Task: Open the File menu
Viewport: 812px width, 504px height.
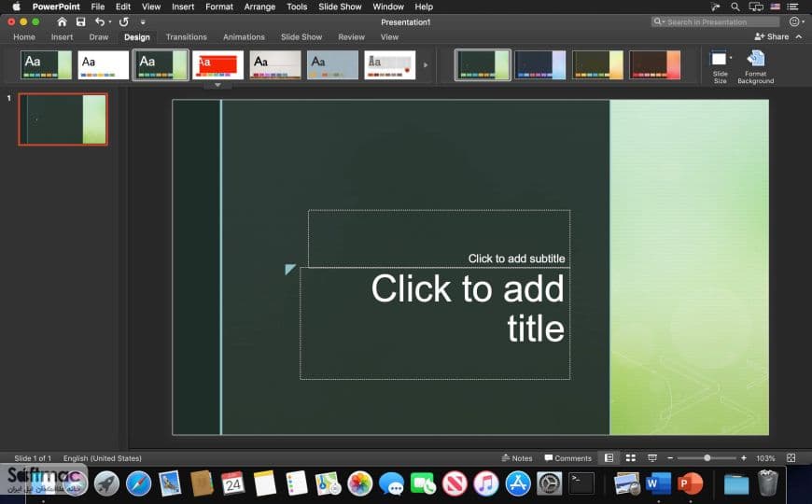Action: click(x=98, y=7)
